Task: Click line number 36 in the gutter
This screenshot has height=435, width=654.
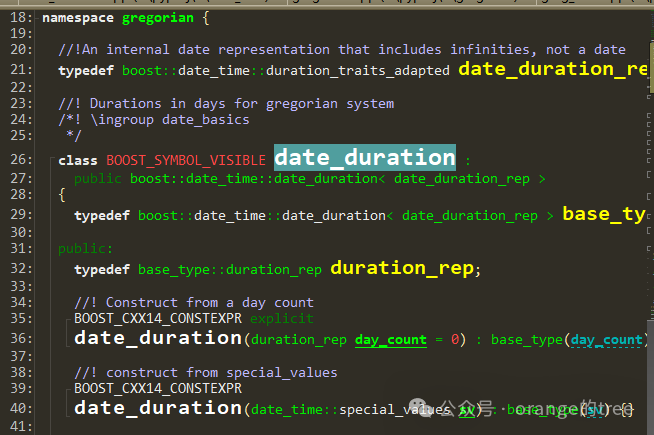Action: (21, 338)
